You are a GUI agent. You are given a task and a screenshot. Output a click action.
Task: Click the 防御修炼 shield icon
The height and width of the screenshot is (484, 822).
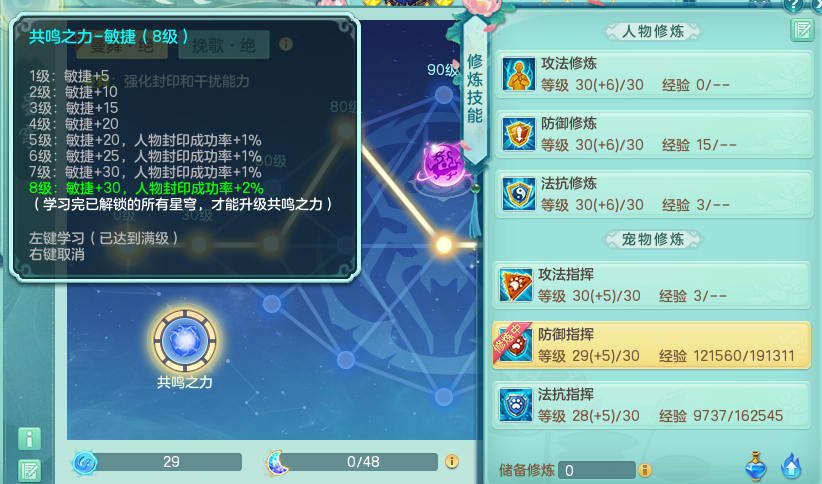(x=518, y=134)
